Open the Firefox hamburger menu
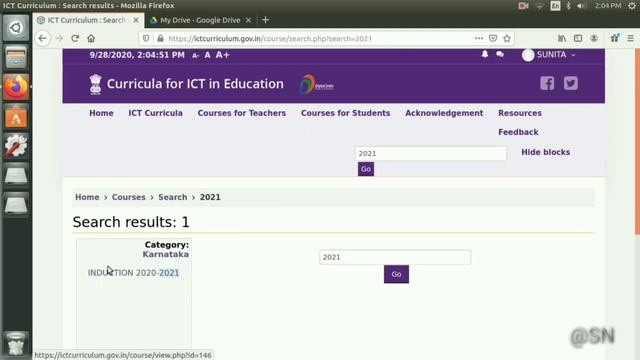The image size is (640, 360). [x=631, y=38]
